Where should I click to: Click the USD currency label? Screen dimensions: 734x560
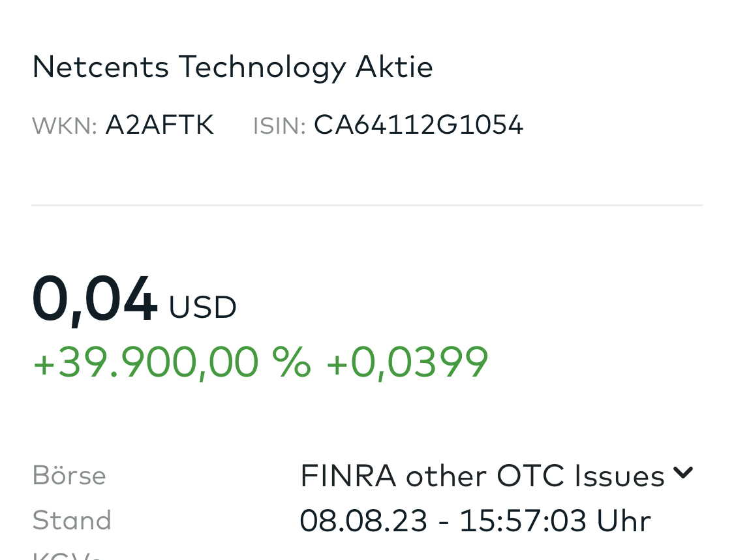coord(202,307)
